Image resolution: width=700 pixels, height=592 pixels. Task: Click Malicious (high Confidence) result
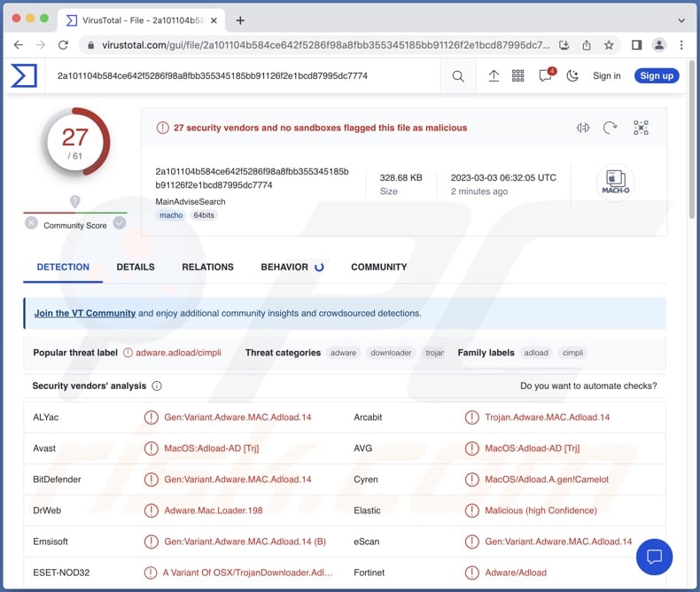541,510
